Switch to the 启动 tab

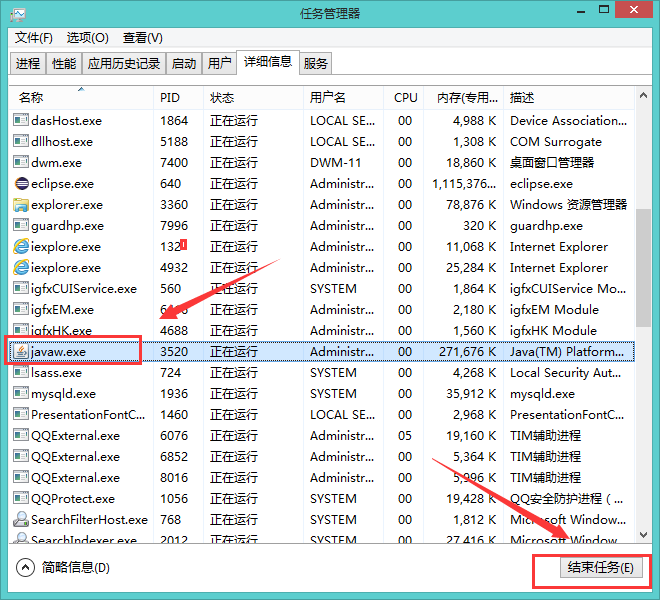[184, 64]
